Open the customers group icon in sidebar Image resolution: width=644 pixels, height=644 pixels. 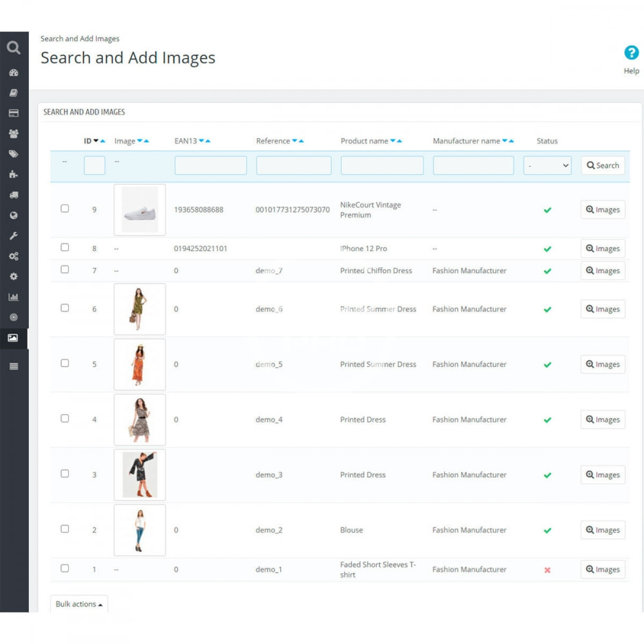point(14,134)
